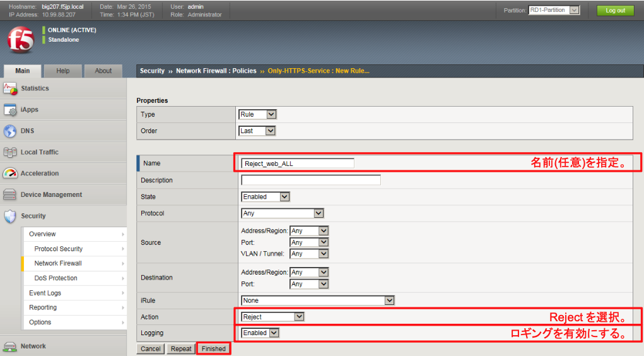Select the Acceleration menu label
This screenshot has width=644, height=356.
point(40,174)
